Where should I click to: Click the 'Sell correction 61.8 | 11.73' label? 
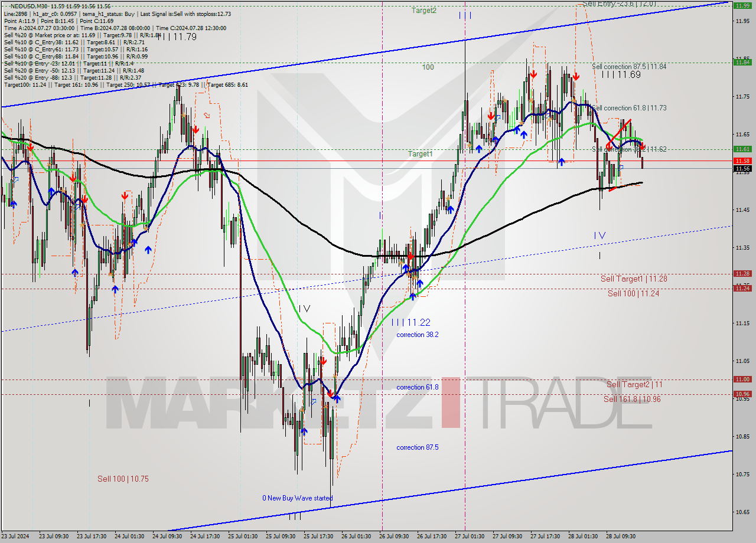point(629,108)
